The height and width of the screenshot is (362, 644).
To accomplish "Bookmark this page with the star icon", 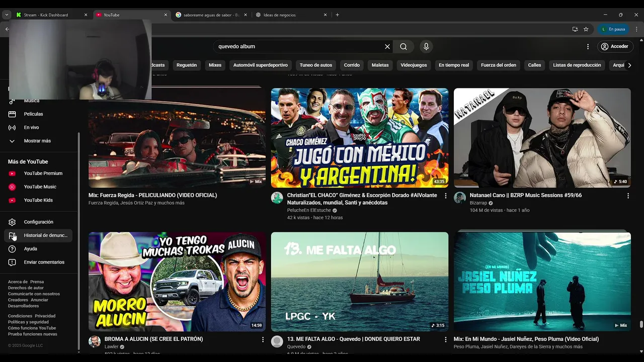I will coord(586,29).
